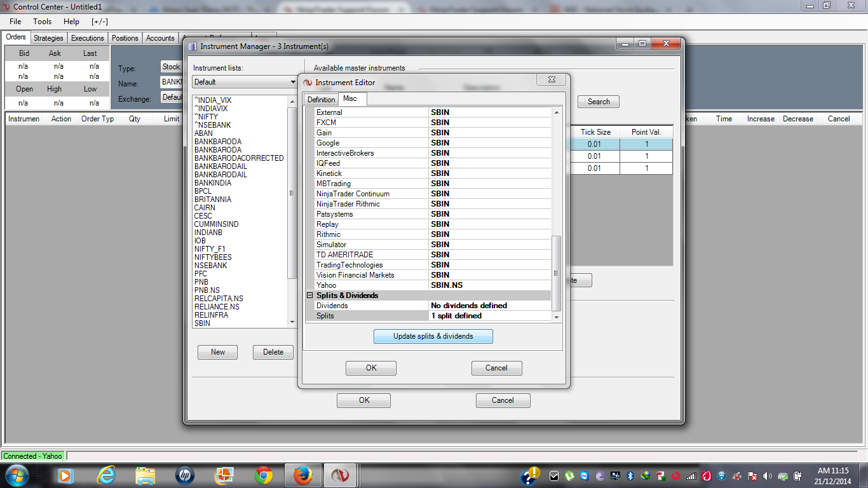Click Cancel in the Instrument Editor dialog
868x488 pixels.
coord(496,368)
